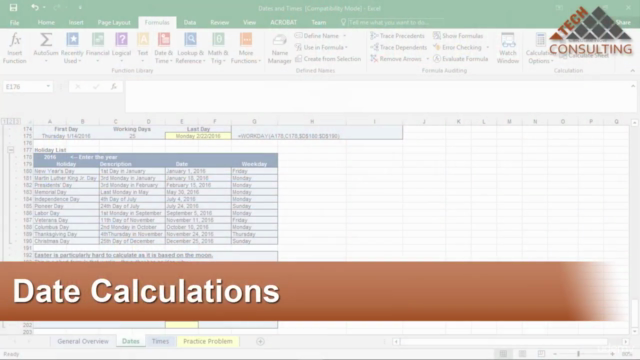
Task: Select yellow cell Monday 2/22/2016
Action: point(198,136)
